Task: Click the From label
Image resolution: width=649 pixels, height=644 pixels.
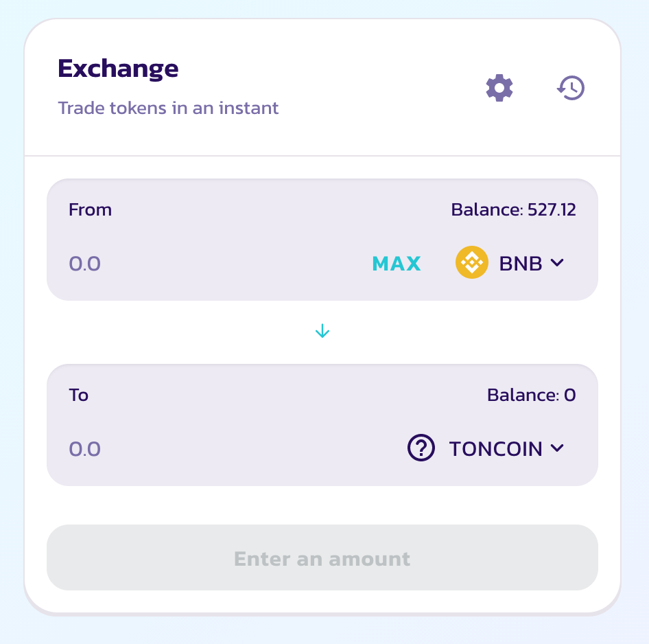Action: (x=91, y=209)
